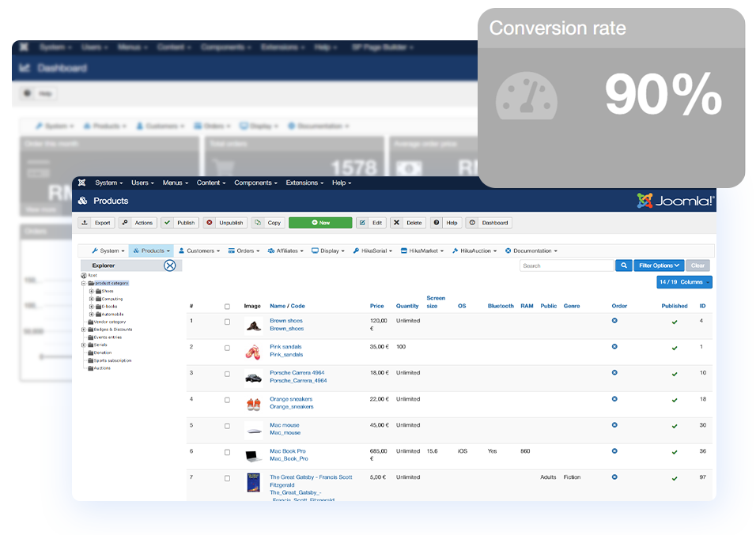The height and width of the screenshot is (535, 756).
Task: Click the order icon for Brown shoes
Action: coord(614,321)
